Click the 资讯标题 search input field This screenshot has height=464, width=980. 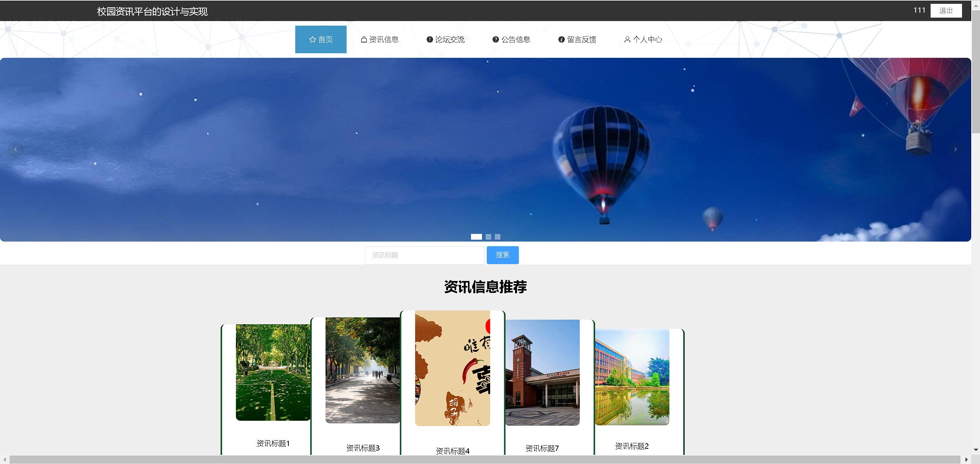pos(424,255)
